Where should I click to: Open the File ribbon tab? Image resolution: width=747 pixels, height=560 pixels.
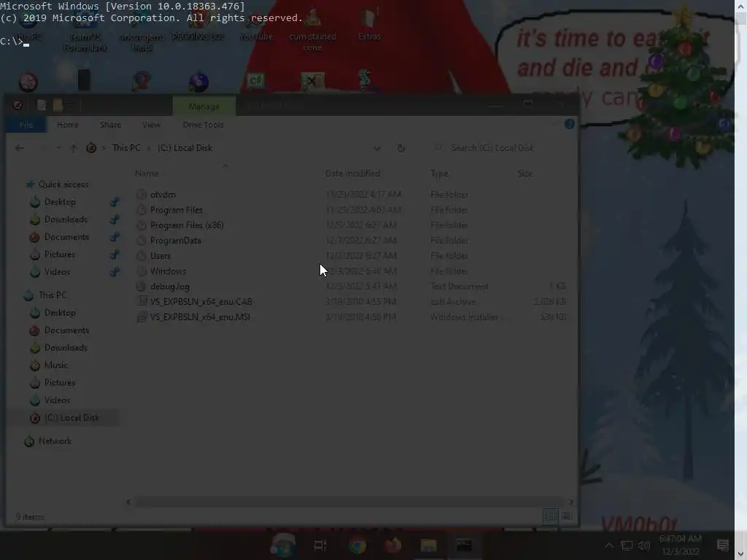pyautogui.click(x=26, y=125)
